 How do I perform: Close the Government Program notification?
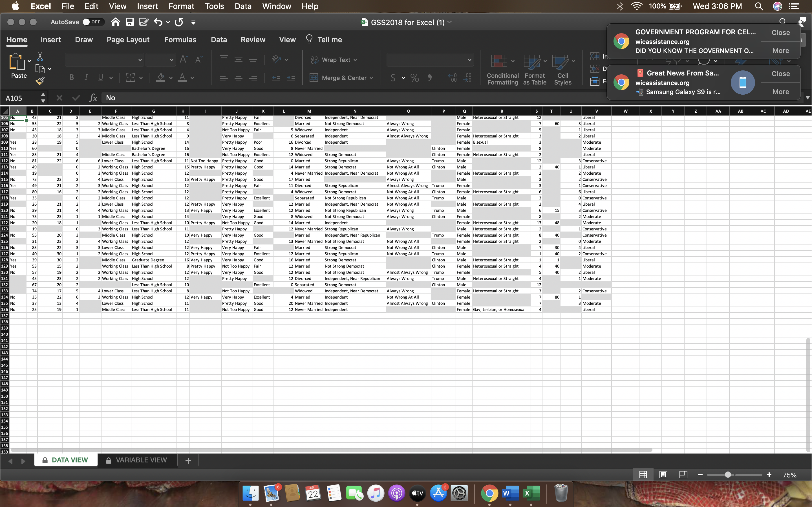point(780,32)
